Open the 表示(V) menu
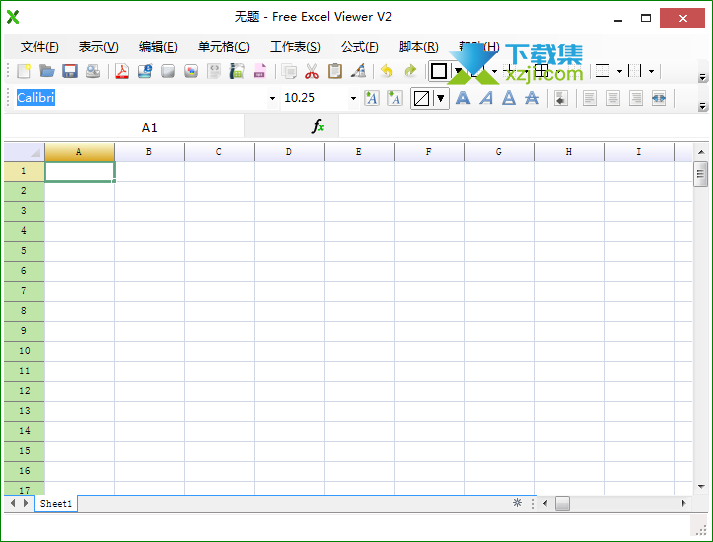 tap(98, 46)
